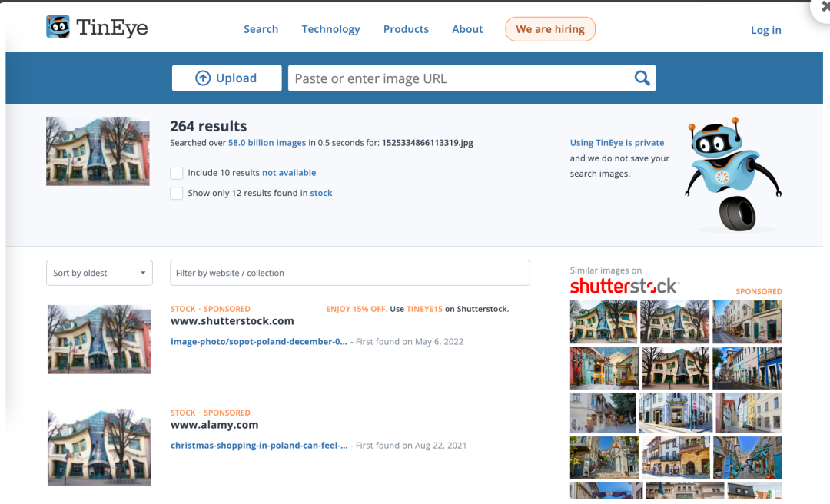The image size is (830, 504).
Task: Click the TinEye robot logo icon
Action: click(x=58, y=27)
